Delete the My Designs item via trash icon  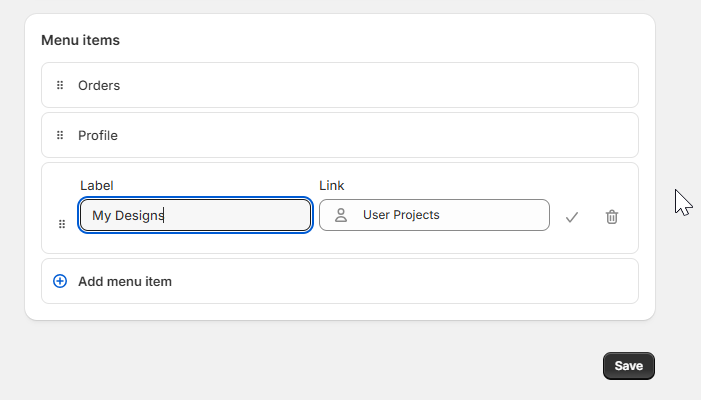pyautogui.click(x=612, y=217)
